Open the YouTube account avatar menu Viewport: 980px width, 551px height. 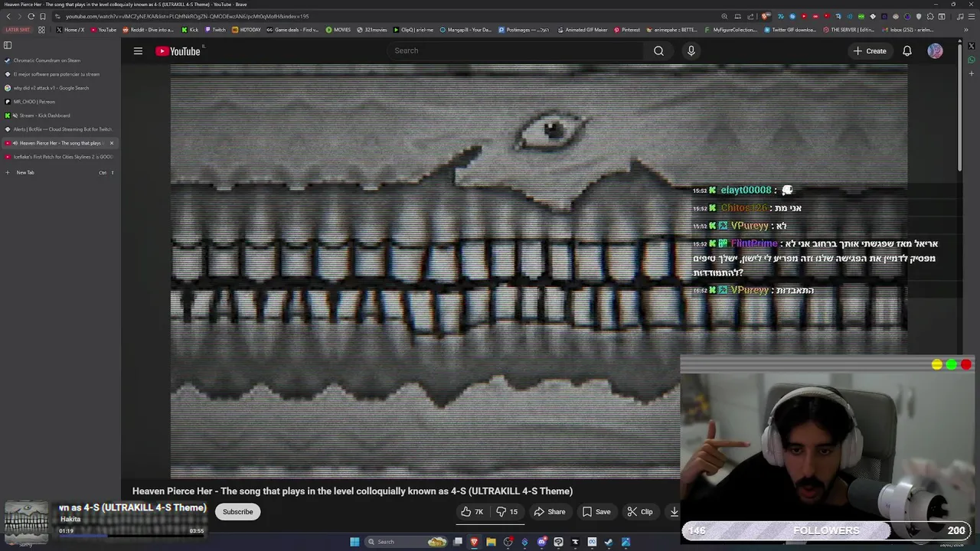point(935,51)
